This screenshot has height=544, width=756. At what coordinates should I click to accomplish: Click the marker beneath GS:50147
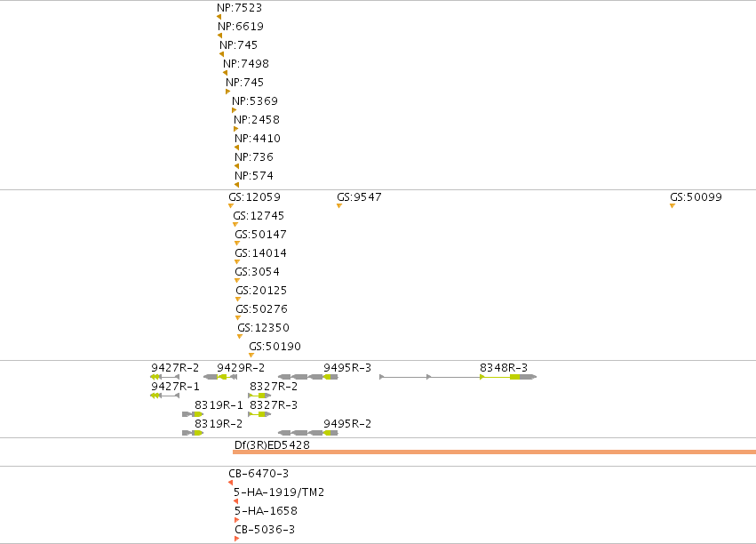(237, 243)
